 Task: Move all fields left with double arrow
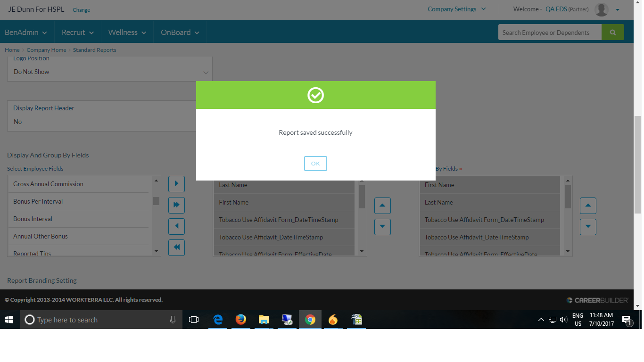(x=176, y=247)
